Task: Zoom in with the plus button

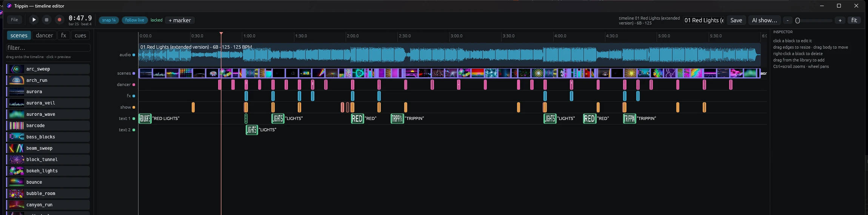Action: 840,20
